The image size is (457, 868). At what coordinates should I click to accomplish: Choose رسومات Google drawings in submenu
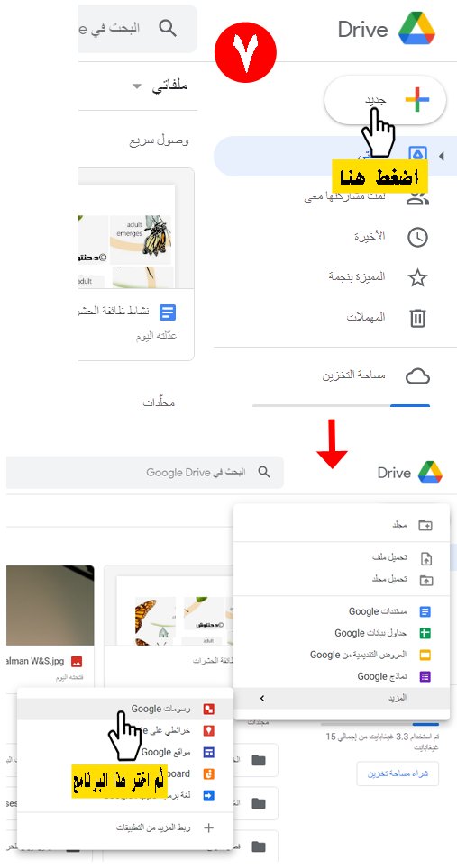pos(125,710)
